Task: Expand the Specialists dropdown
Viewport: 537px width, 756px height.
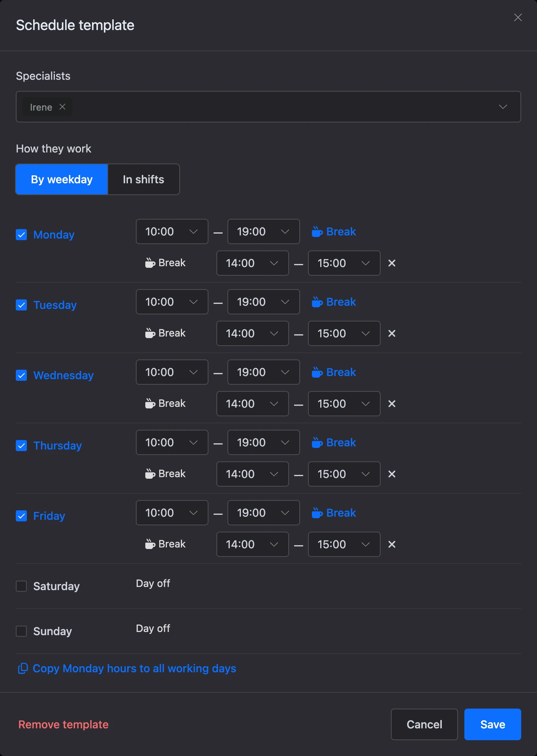Action: pyautogui.click(x=503, y=107)
